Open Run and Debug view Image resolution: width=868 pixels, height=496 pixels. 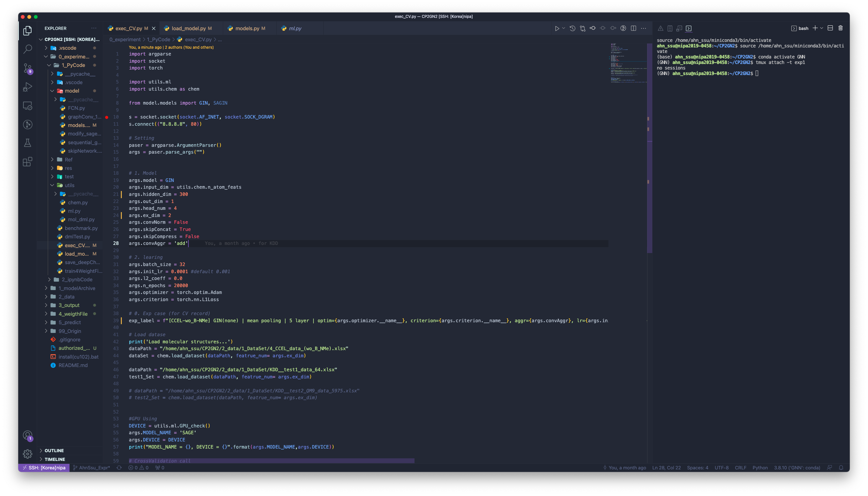pyautogui.click(x=28, y=87)
